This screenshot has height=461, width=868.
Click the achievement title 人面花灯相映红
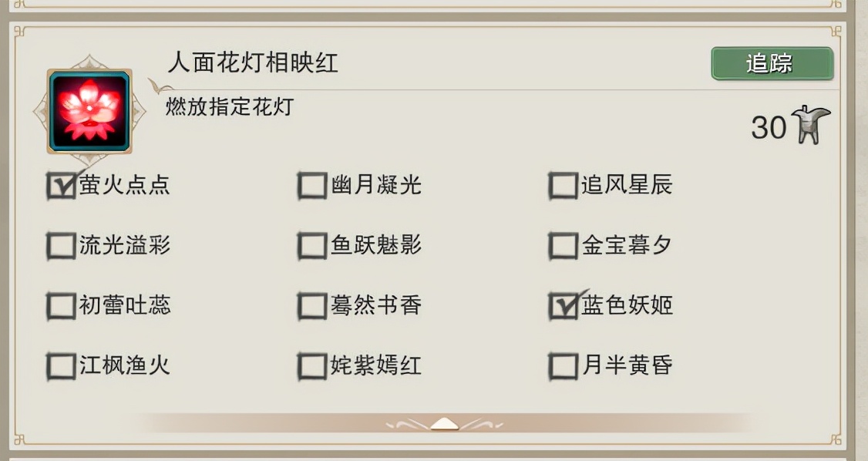[x=253, y=63]
